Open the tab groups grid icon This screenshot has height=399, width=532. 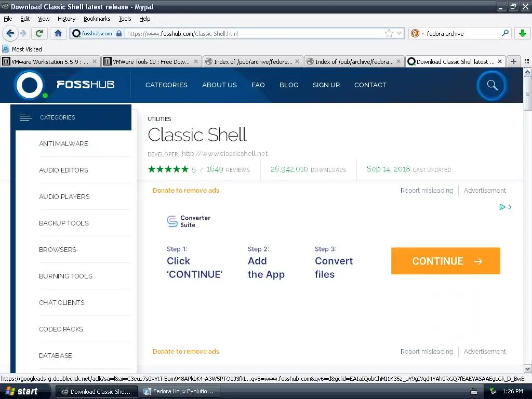(x=527, y=61)
